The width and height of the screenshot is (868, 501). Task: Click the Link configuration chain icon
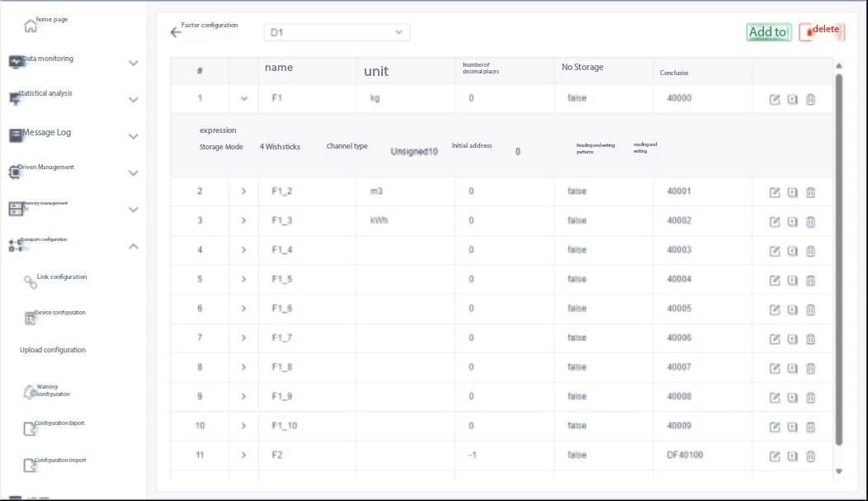[31, 281]
